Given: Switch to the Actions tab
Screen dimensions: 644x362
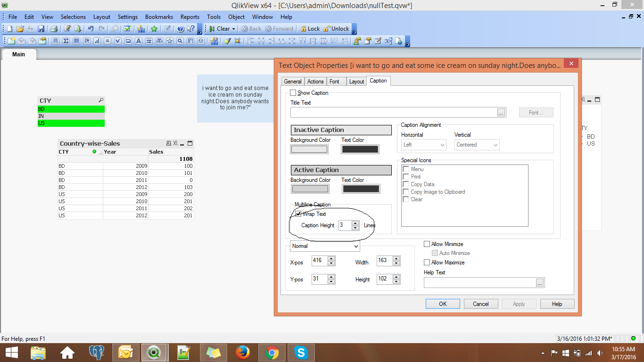Looking at the screenshot, I should click(315, 82).
